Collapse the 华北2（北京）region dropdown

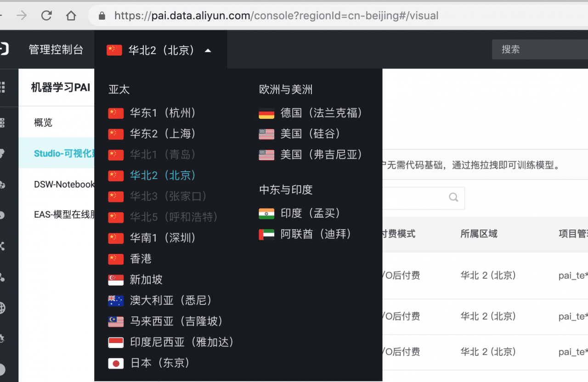[160, 50]
